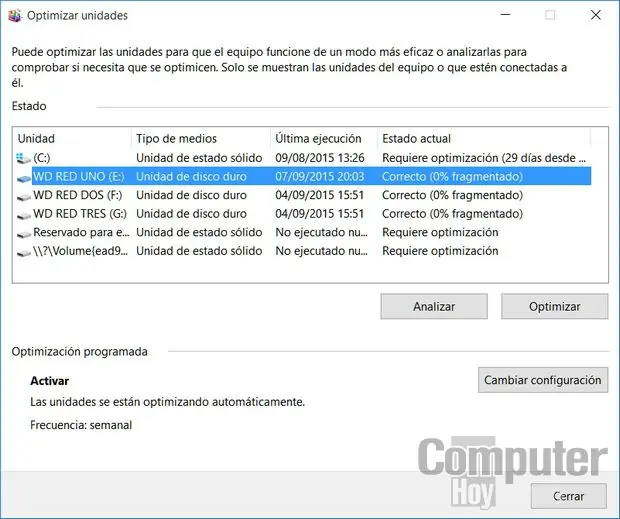Click the 04/09/2015 15:51 date for WD RED TRES

click(320, 213)
